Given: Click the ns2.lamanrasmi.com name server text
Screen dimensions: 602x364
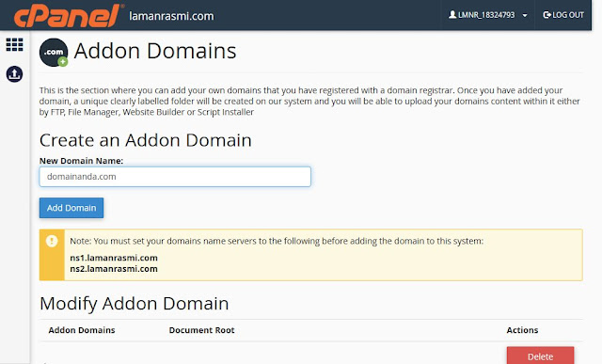Looking at the screenshot, I should [114, 269].
